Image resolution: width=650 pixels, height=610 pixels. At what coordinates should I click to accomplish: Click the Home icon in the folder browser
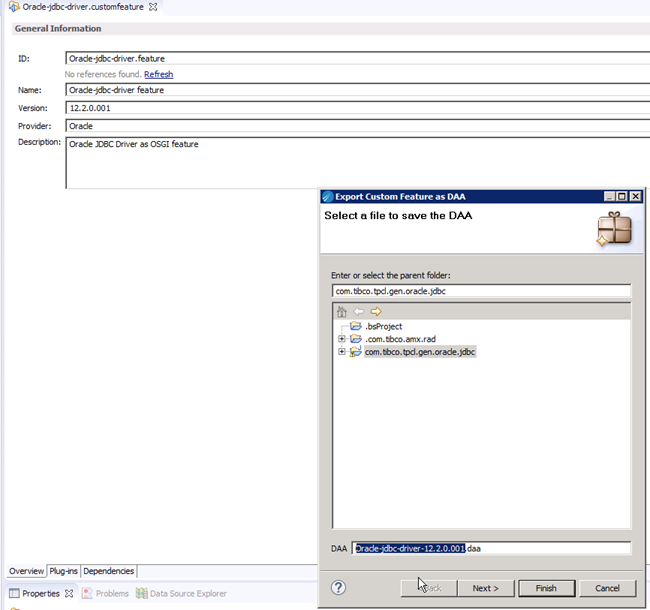tap(342, 312)
